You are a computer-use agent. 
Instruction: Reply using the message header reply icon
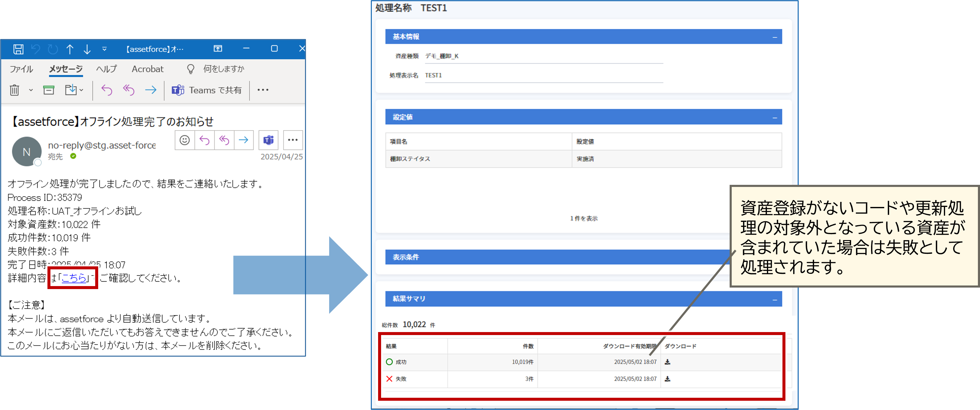click(x=205, y=140)
